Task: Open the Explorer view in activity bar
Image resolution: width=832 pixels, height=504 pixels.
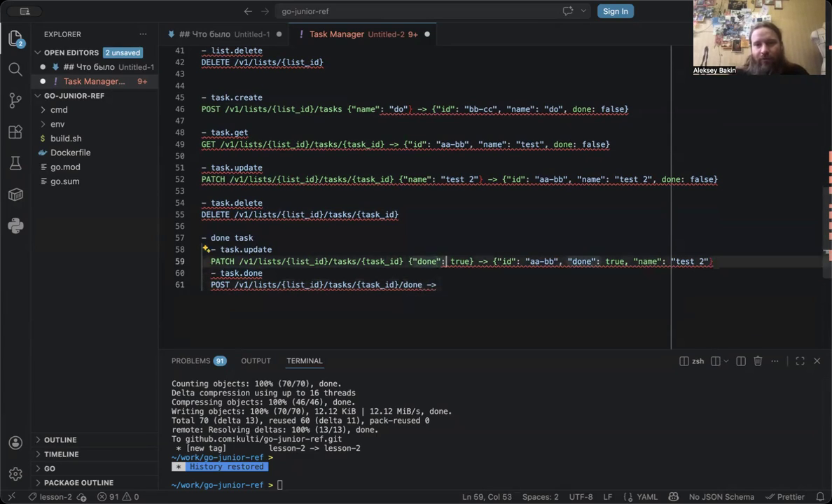Action: pyautogui.click(x=15, y=38)
